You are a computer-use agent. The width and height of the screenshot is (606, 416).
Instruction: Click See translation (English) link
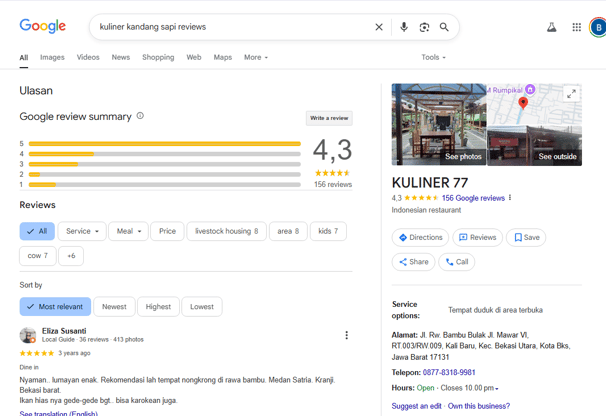pos(58,413)
